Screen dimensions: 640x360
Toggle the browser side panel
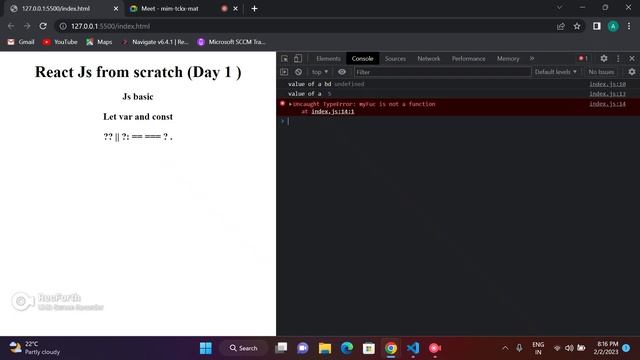[597, 26]
